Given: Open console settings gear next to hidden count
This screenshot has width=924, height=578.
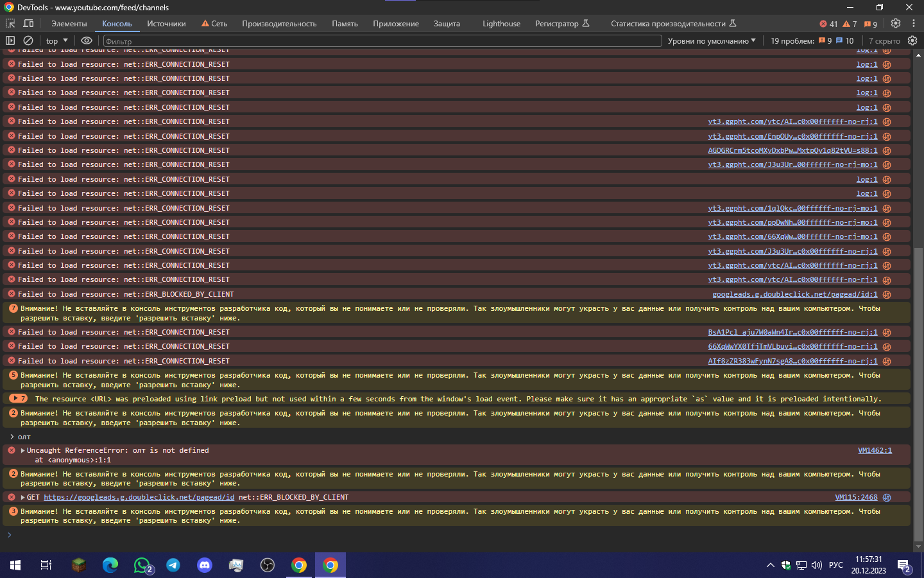Looking at the screenshot, I should point(912,40).
